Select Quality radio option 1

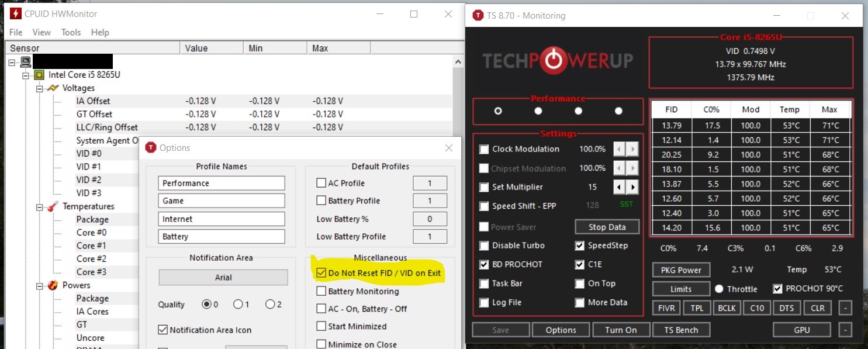tap(238, 304)
